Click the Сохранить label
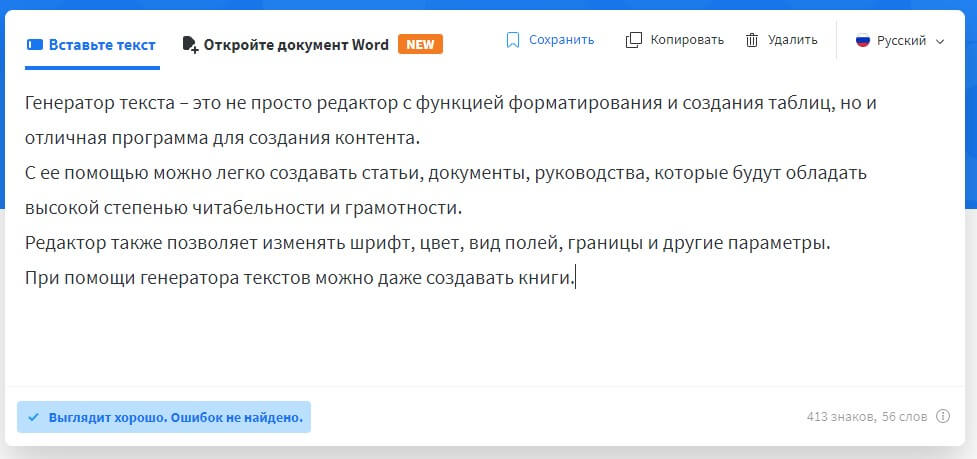The image size is (977, 459). (561, 40)
